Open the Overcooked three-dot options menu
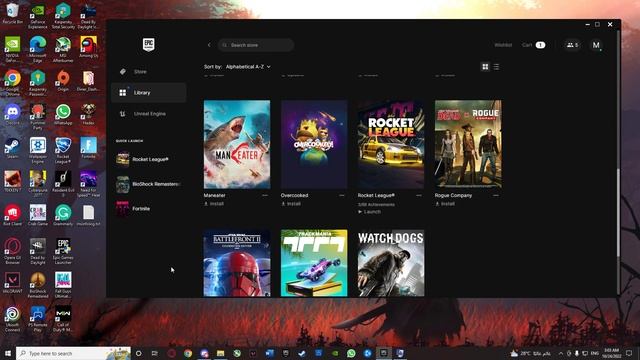The width and height of the screenshot is (640, 360). coord(342,196)
